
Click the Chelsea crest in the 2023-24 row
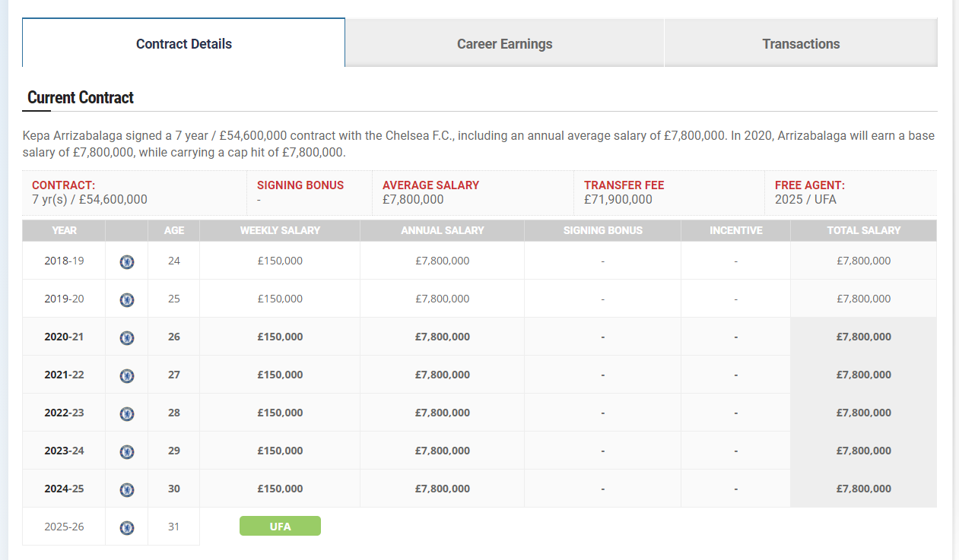[127, 451]
